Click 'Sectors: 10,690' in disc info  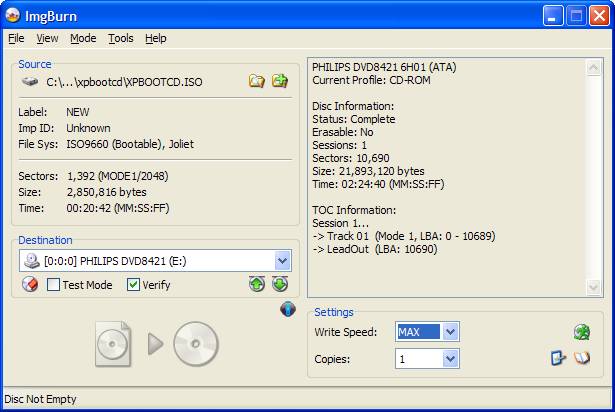351,158
